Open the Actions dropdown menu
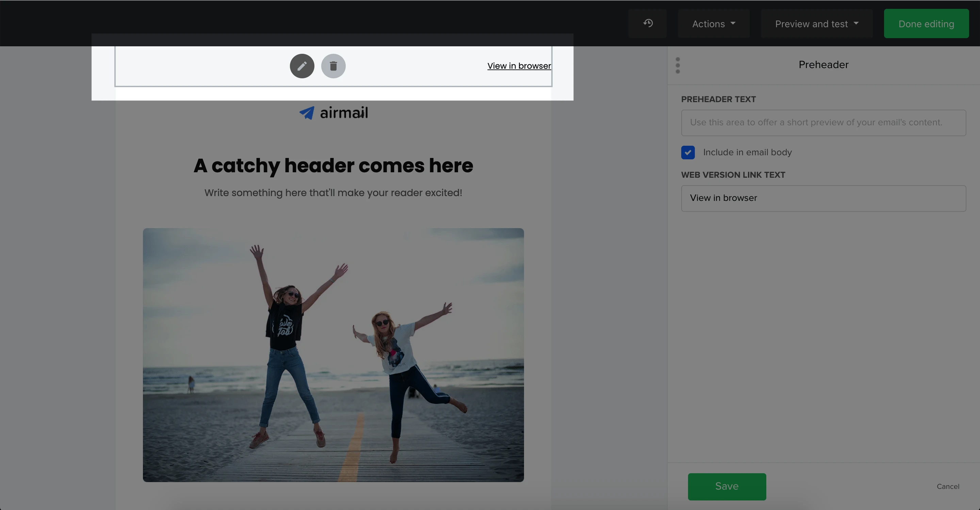980x510 pixels. [x=713, y=23]
